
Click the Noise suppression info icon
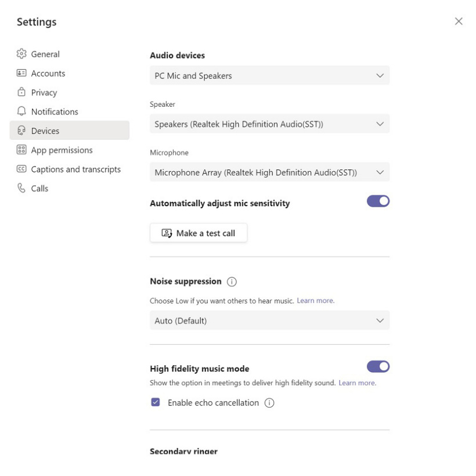click(232, 282)
